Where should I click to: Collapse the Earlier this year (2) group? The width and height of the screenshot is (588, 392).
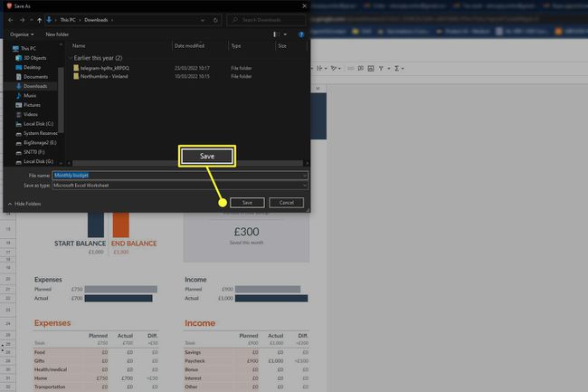(x=70, y=58)
